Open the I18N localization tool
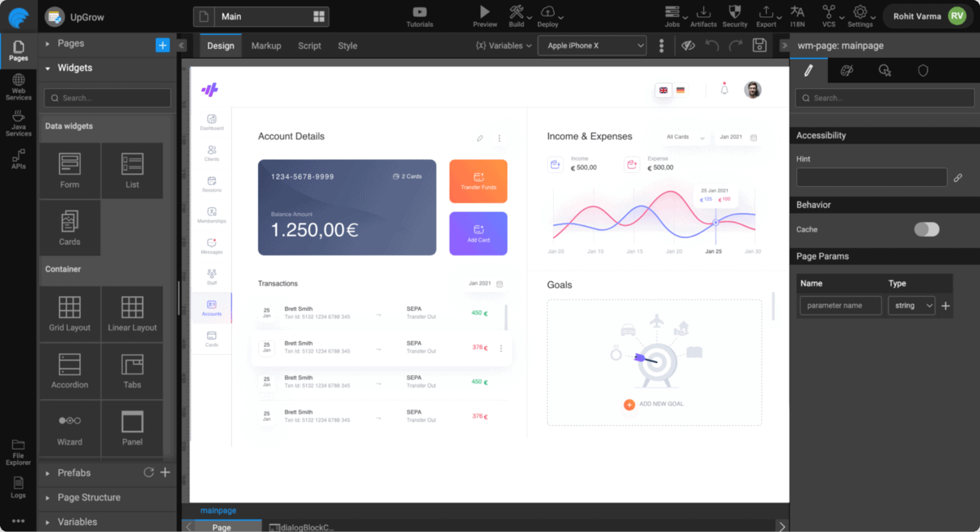The image size is (980, 532). (x=797, y=16)
